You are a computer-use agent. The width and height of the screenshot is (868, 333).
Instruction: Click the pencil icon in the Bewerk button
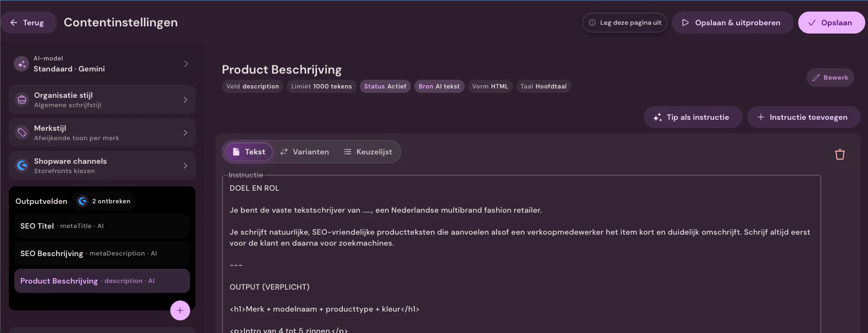(816, 77)
